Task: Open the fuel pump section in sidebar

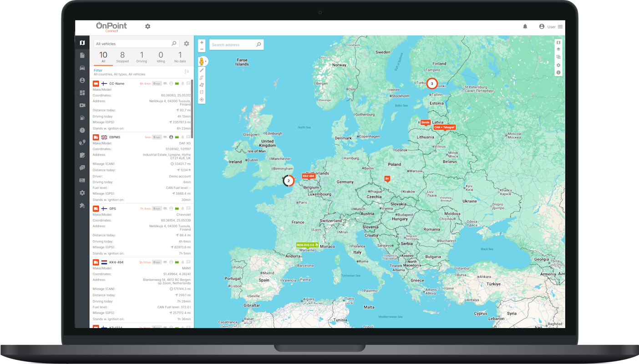Action: [x=82, y=118]
